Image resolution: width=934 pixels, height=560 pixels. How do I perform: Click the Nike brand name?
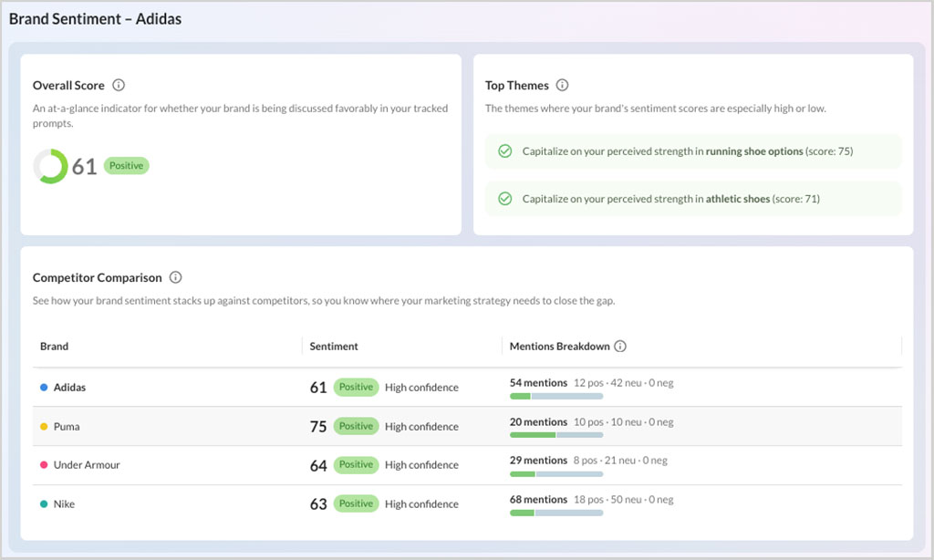65,504
